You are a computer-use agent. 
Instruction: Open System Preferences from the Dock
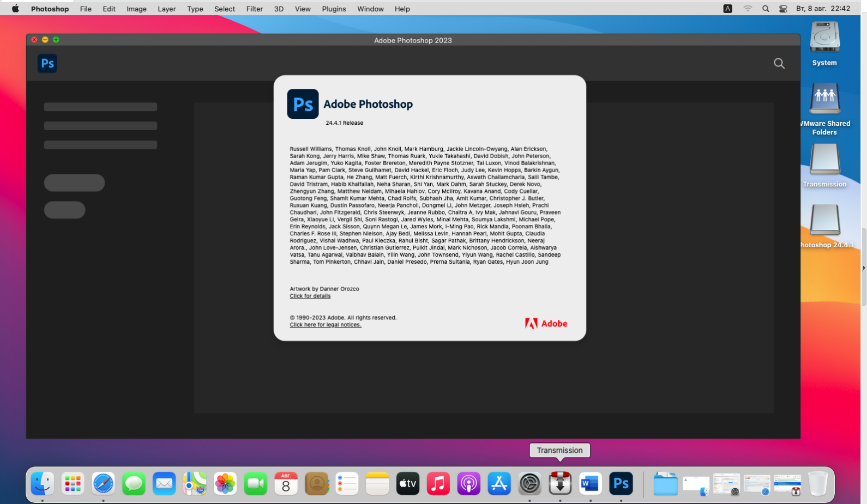529,483
